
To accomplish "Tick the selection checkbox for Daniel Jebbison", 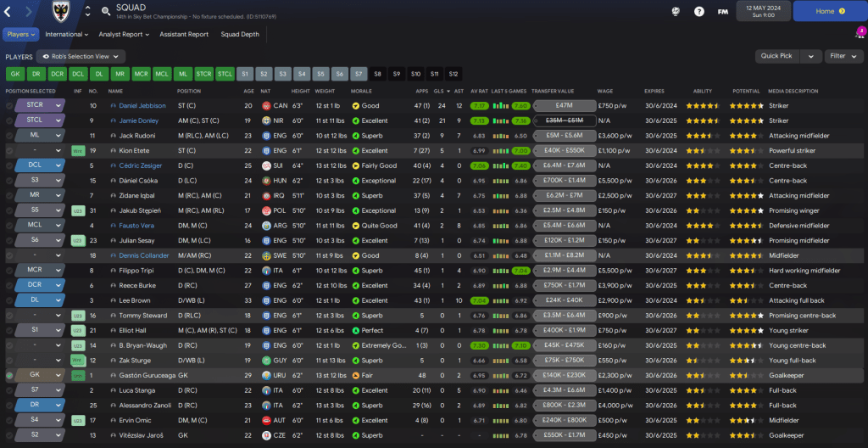I will pos(9,105).
